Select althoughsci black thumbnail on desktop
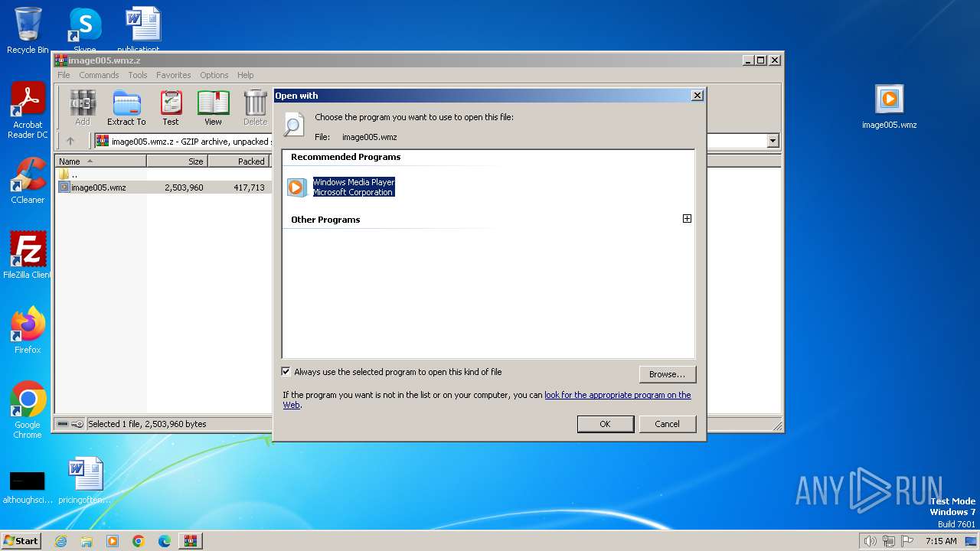This screenshot has width=980, height=551. [x=28, y=487]
